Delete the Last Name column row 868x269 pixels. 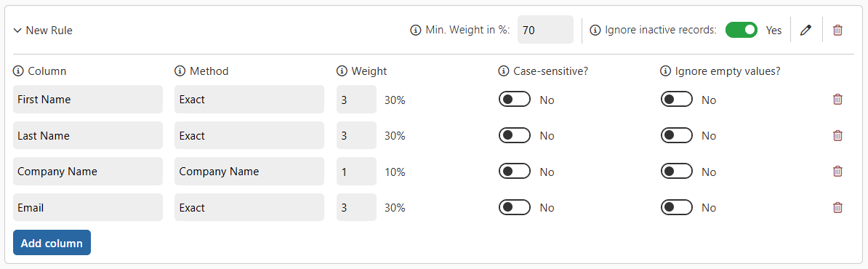click(837, 136)
